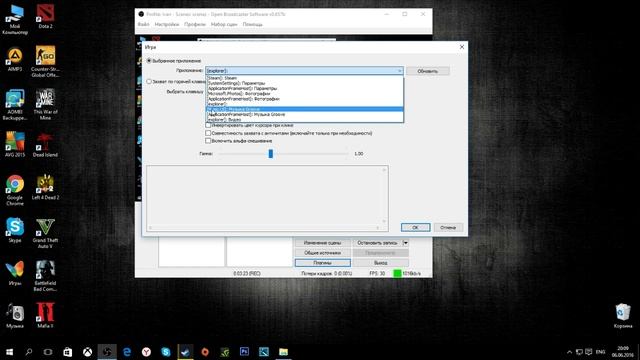
Task: Open Photoshop taskbar icon
Action: point(244,352)
